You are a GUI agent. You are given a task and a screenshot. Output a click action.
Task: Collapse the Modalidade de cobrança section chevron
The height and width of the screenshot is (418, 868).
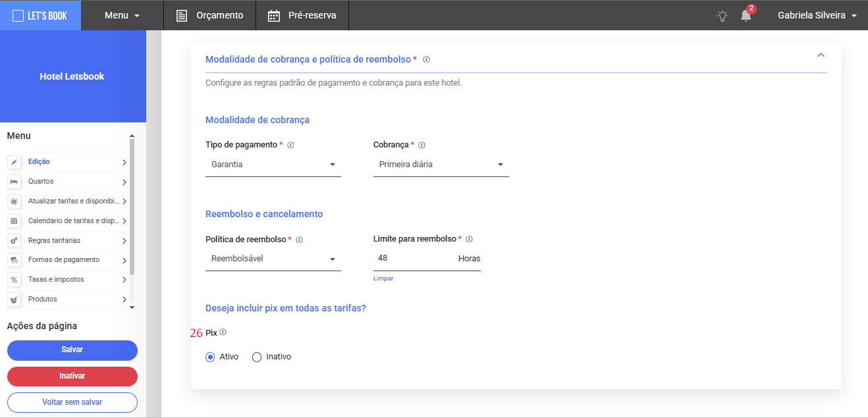821,55
